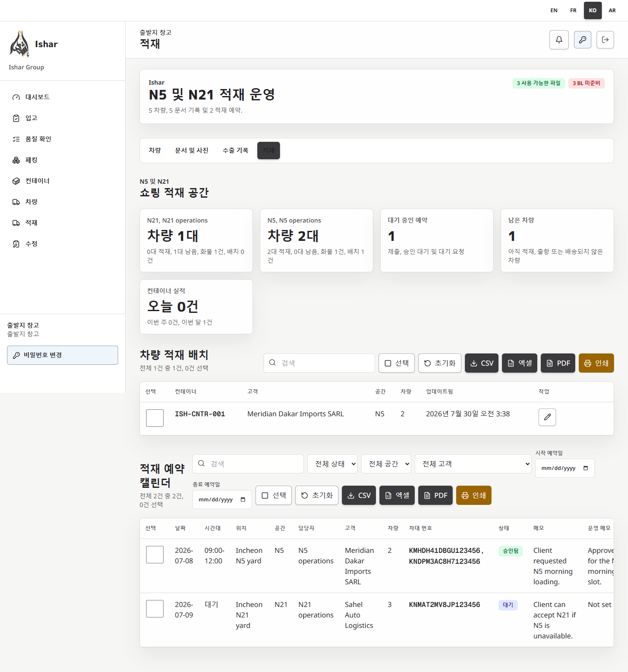This screenshot has height=672, width=628.
Task: Click the 남은 차량 card
Action: (x=557, y=240)
